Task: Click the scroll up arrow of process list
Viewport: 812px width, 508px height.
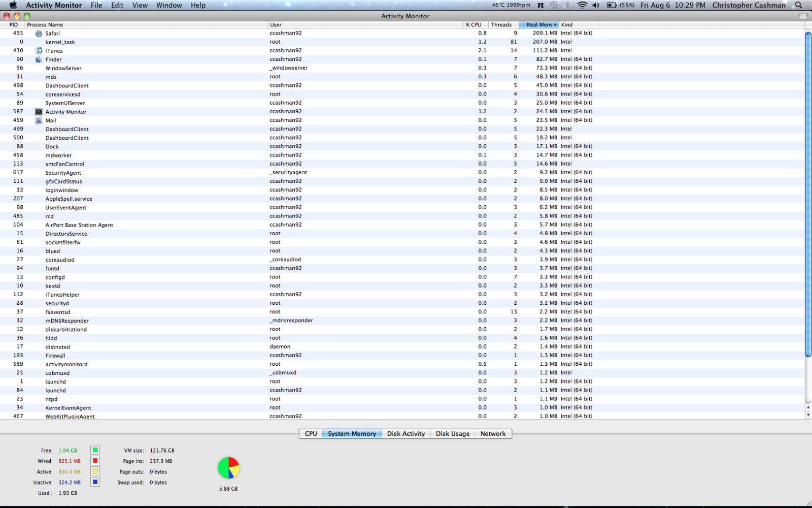Action: pos(808,407)
